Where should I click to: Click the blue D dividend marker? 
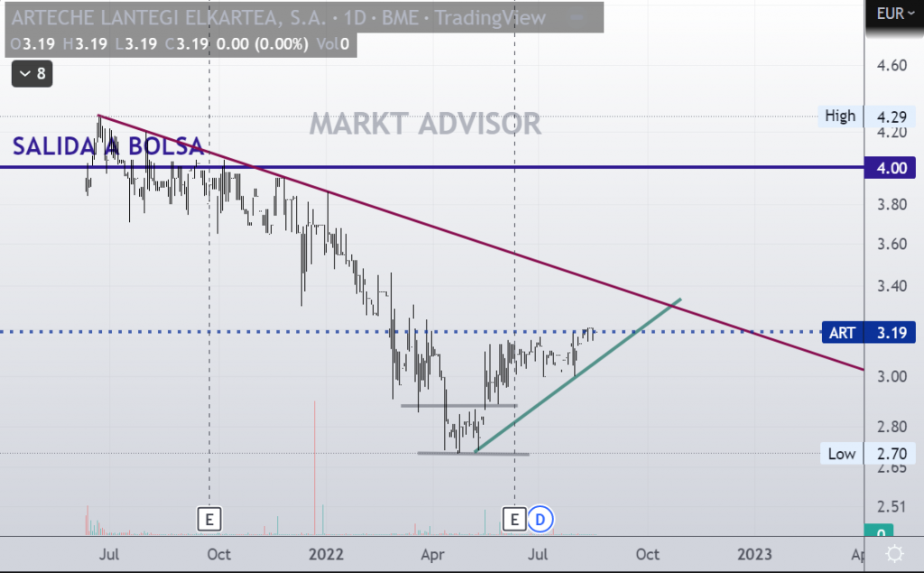pyautogui.click(x=541, y=519)
